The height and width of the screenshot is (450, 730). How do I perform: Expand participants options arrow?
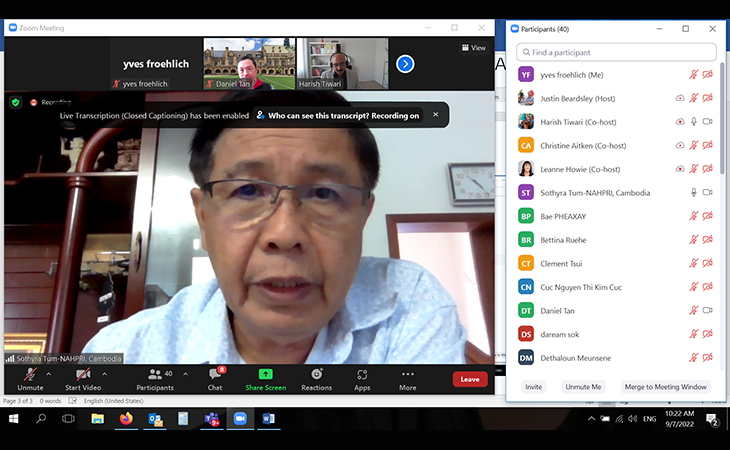pyautogui.click(x=185, y=374)
